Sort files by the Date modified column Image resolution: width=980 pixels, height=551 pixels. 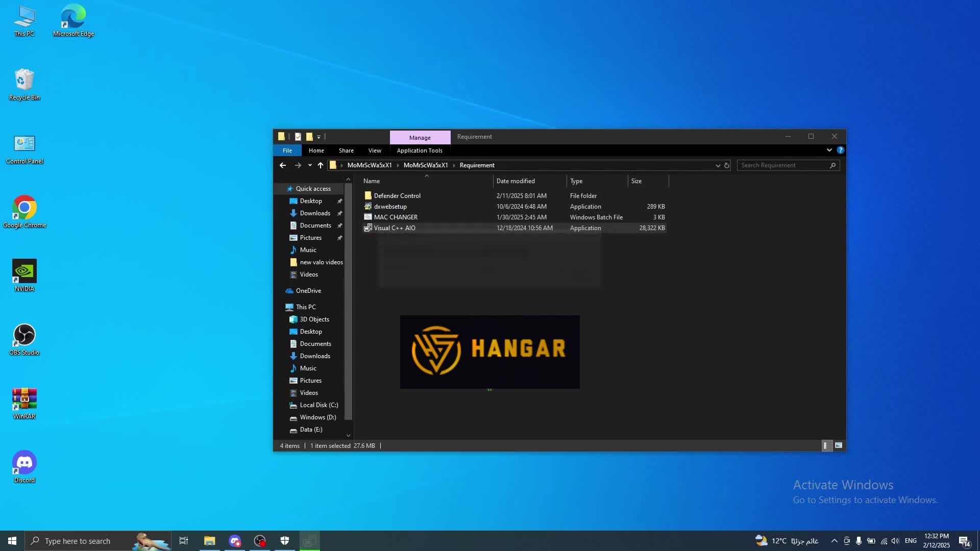516,181
